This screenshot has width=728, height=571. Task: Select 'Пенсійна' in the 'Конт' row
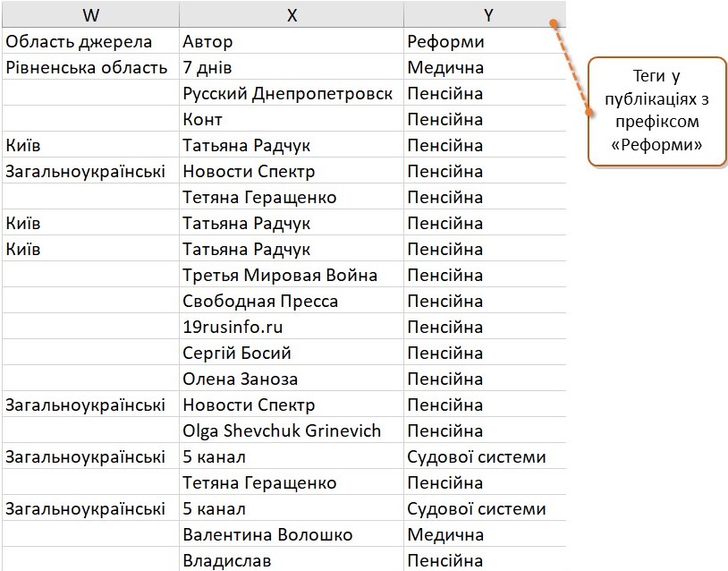pyautogui.click(x=485, y=119)
